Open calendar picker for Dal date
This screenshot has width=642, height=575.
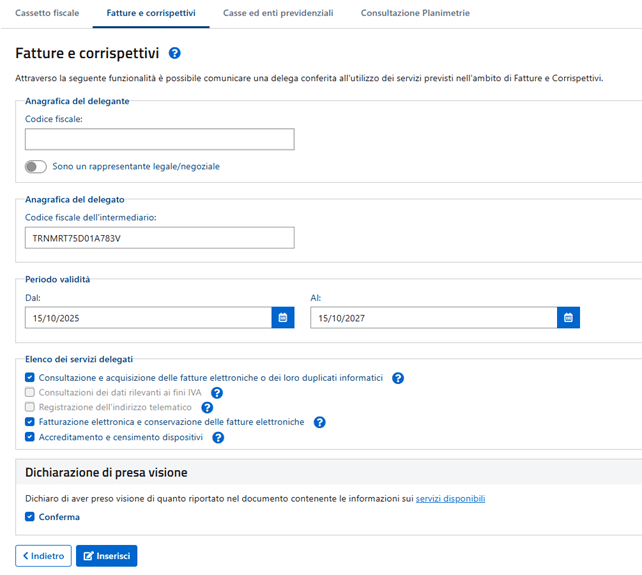point(283,317)
